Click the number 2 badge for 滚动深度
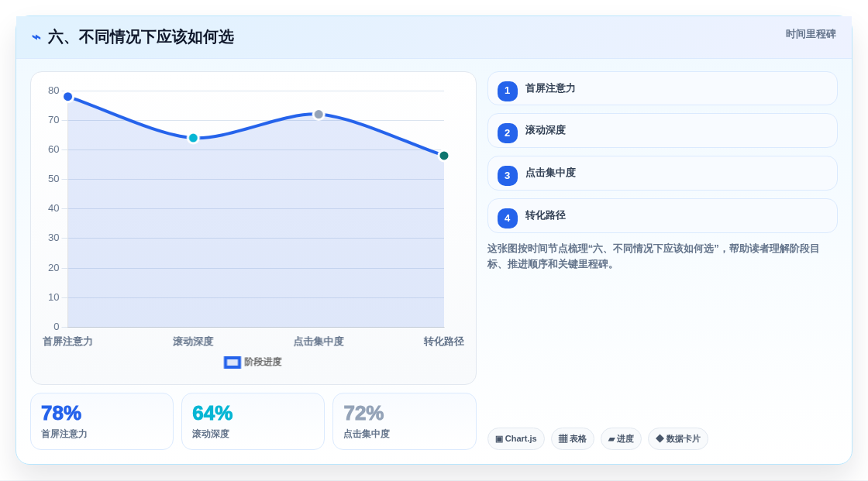This screenshot has height=481, width=868. click(x=507, y=133)
